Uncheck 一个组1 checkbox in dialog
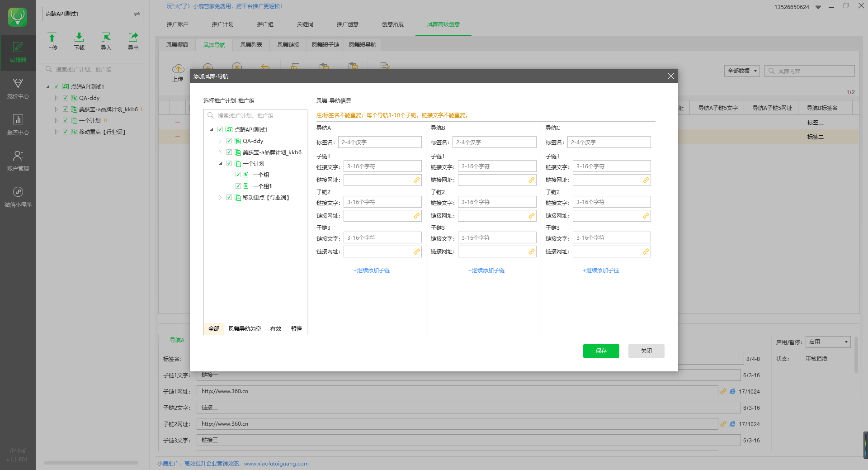 [x=238, y=186]
